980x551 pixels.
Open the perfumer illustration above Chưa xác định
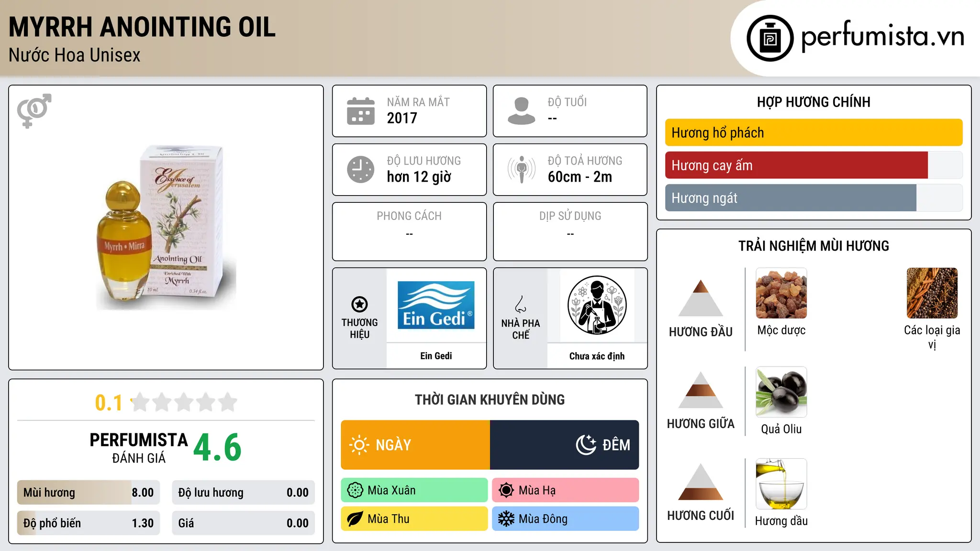point(597,305)
